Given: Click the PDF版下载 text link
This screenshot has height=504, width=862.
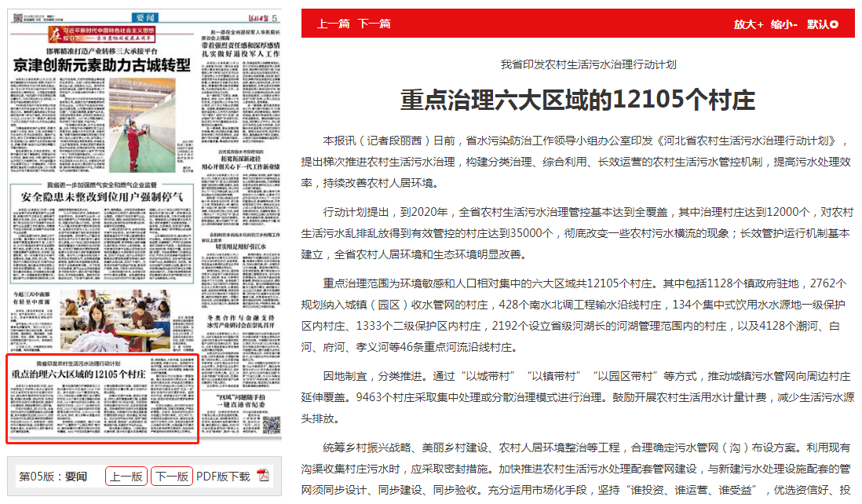Looking at the screenshot, I should tap(223, 476).
